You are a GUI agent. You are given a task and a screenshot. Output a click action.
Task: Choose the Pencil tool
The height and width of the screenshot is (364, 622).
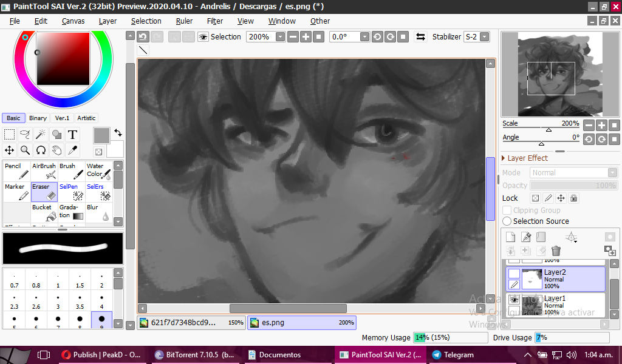point(16,171)
